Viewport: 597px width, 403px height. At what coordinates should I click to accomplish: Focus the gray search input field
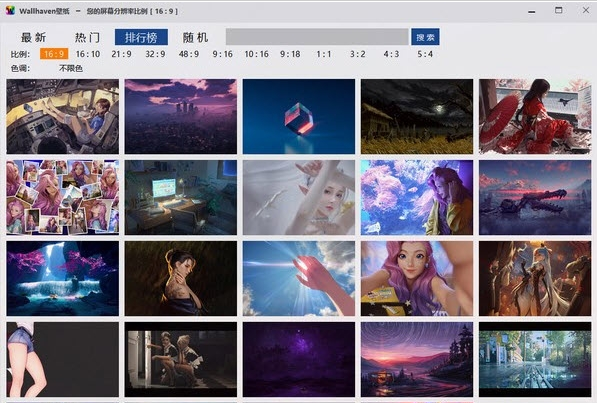317,37
